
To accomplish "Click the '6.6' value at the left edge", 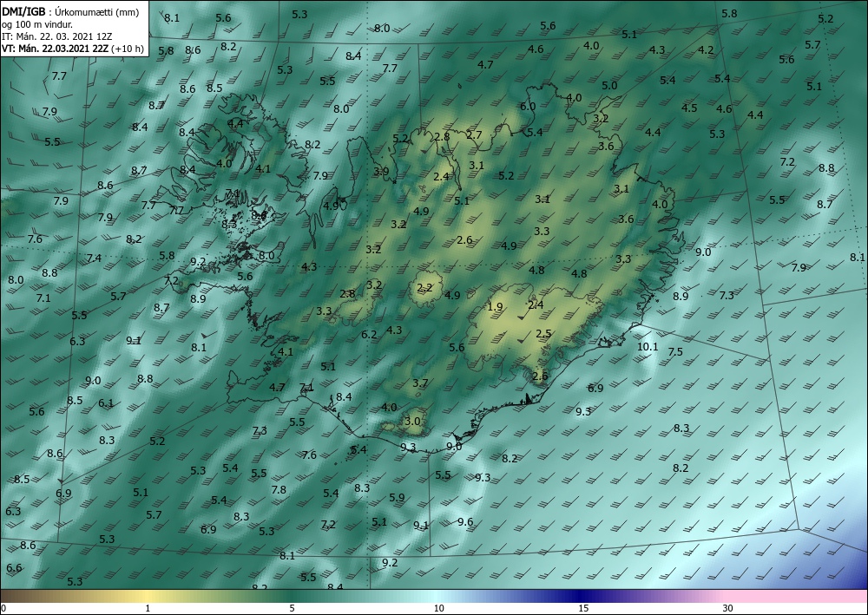I will pyautogui.click(x=14, y=568).
